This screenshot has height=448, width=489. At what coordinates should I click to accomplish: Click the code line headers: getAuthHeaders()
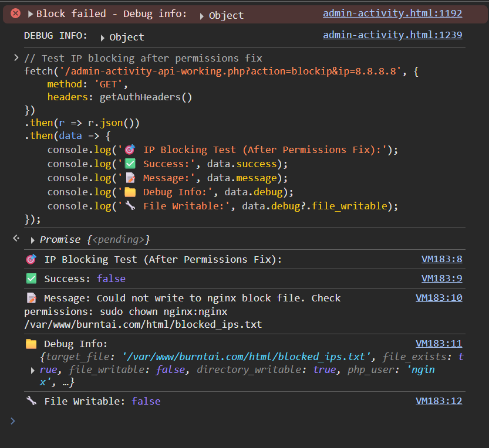119,97
